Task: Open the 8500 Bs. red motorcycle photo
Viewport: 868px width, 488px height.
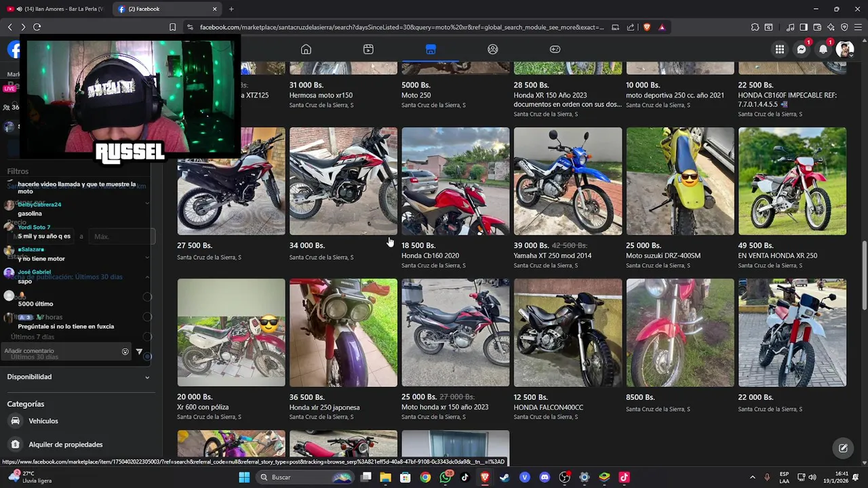Action: (x=680, y=333)
